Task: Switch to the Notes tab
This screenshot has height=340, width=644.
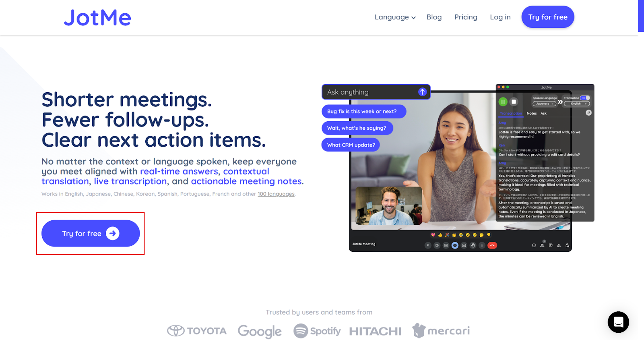Action: [x=532, y=114]
